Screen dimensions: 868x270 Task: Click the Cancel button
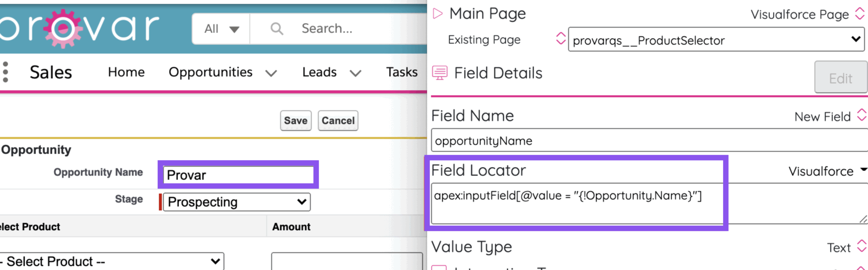point(338,121)
